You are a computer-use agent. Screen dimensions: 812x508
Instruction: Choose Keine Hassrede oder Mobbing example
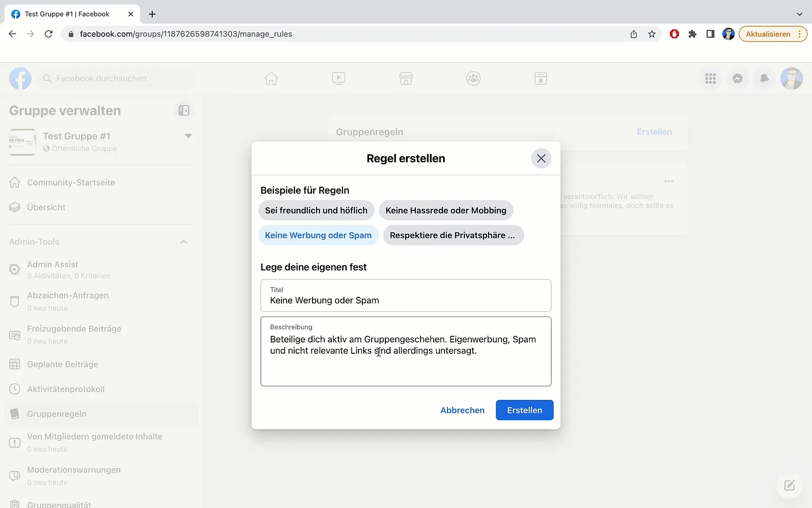pos(446,210)
